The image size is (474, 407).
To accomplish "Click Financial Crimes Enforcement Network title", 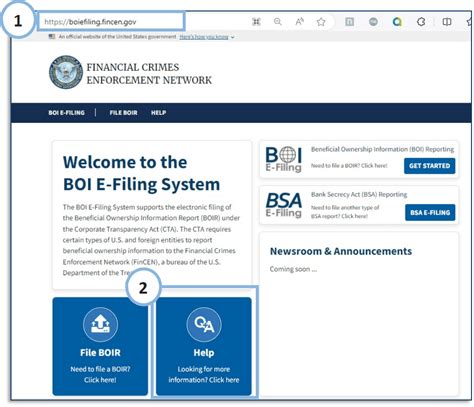I will (x=149, y=74).
